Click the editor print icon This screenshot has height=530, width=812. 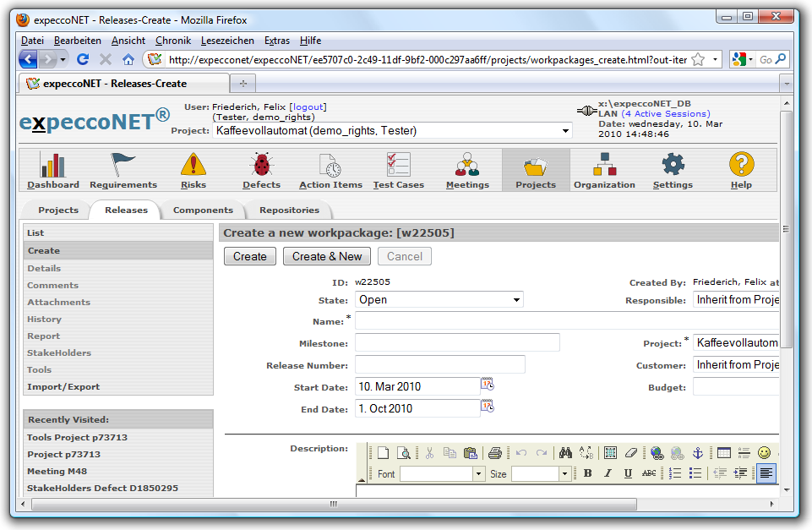pyautogui.click(x=494, y=453)
